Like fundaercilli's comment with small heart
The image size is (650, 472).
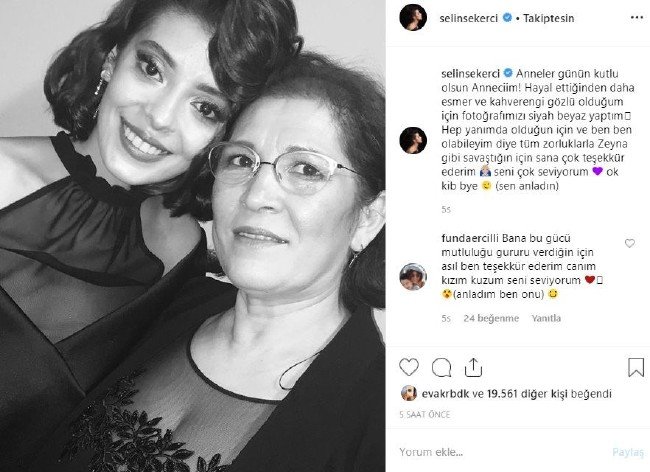click(630, 243)
